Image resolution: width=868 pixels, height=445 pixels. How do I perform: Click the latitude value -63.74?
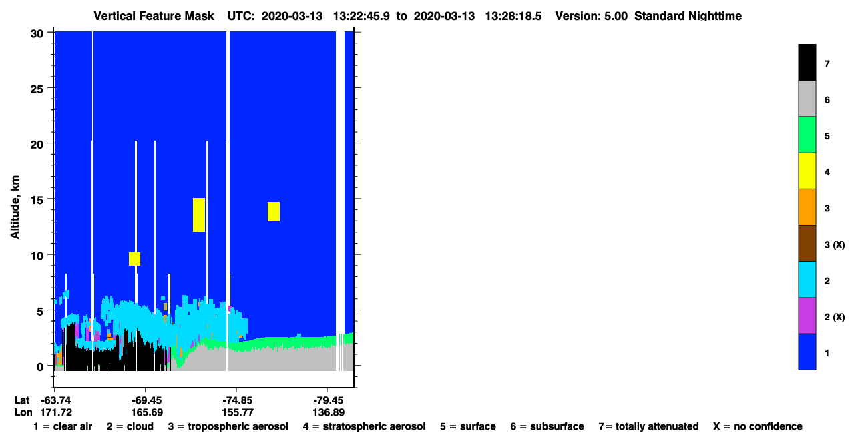point(55,400)
